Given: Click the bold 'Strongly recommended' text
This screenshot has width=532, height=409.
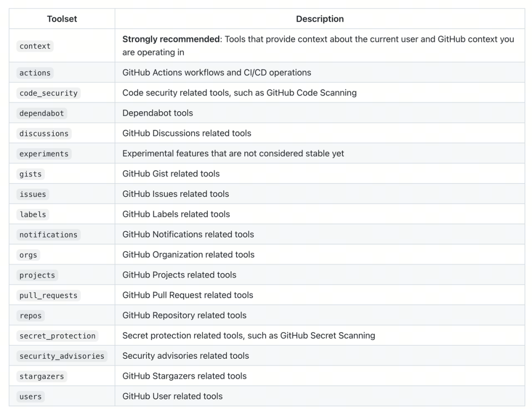Looking at the screenshot, I should pos(171,39).
